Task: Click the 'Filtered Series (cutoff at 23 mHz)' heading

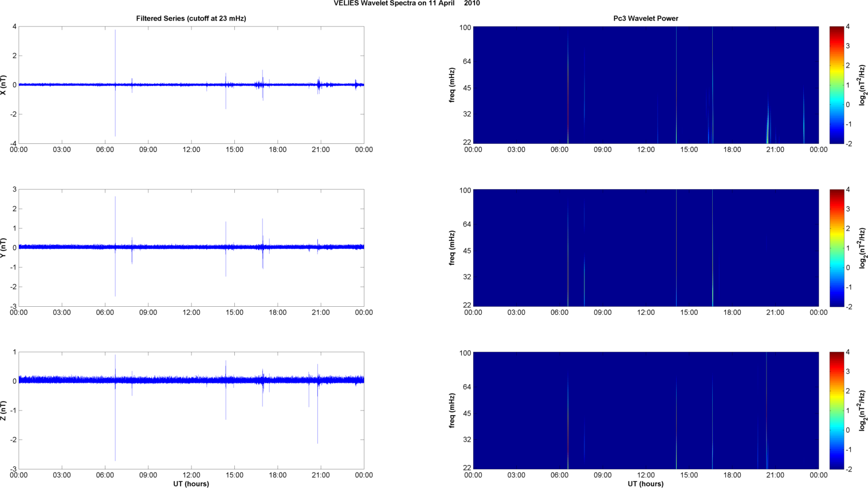Action: pos(191,18)
